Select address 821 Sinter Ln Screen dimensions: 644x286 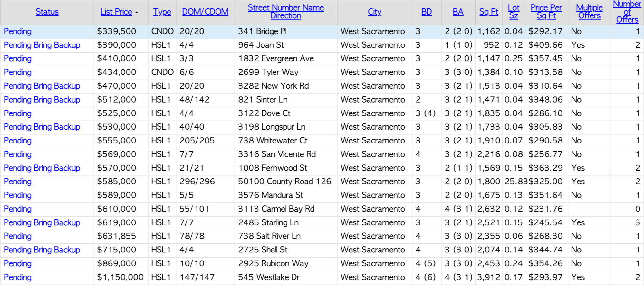click(x=263, y=100)
